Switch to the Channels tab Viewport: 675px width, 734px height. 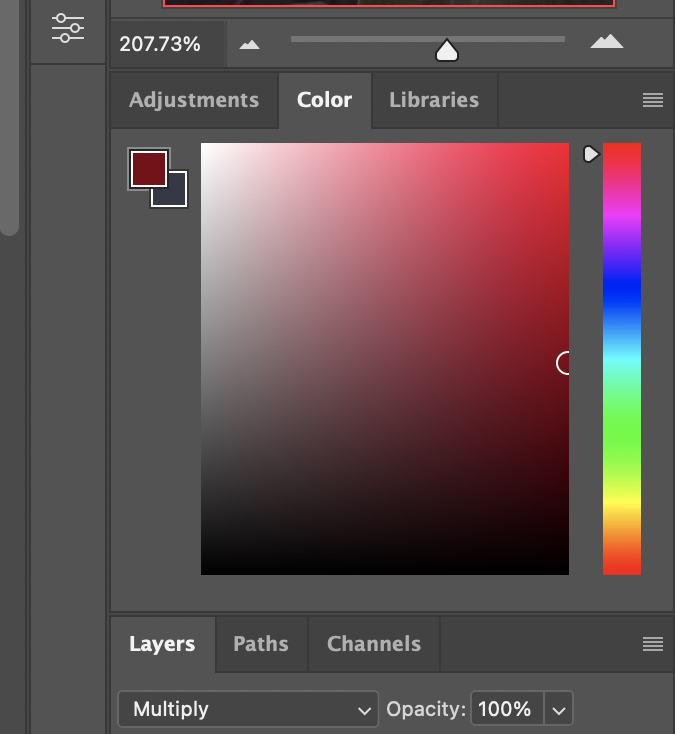coord(374,644)
